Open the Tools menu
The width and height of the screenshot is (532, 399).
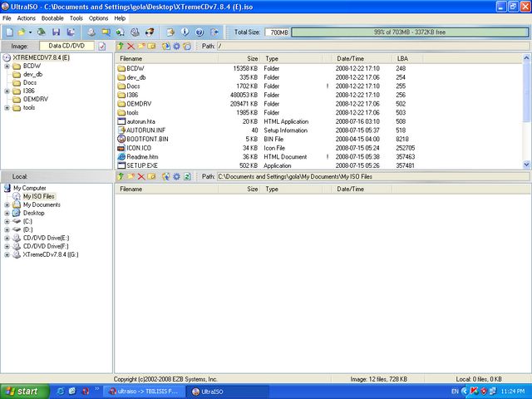(76, 18)
